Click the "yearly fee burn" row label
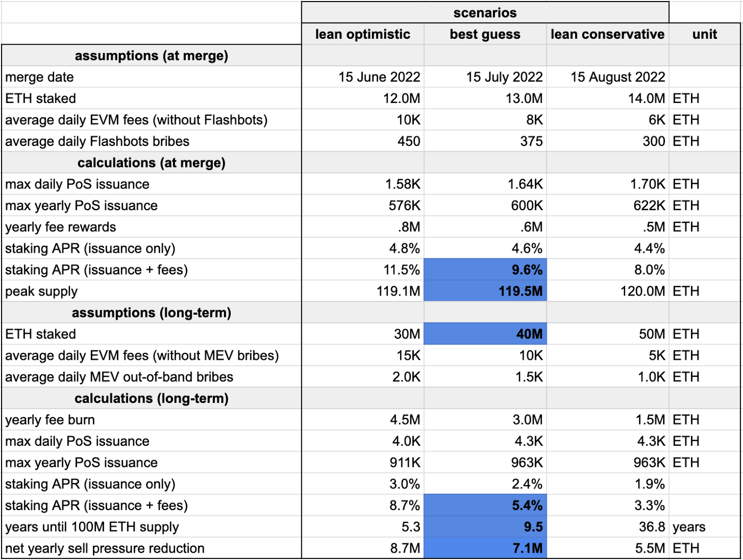Viewport: 743px width, 560px height. coord(50,420)
